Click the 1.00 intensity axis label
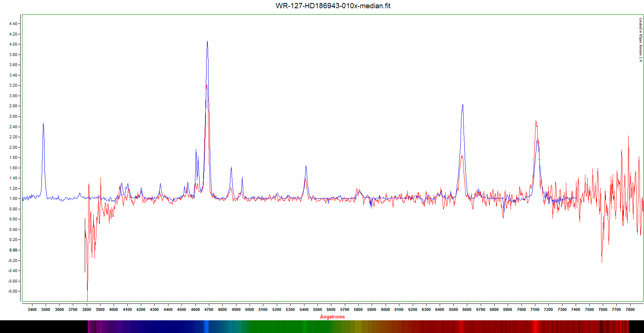644x333 pixels. (x=13, y=198)
